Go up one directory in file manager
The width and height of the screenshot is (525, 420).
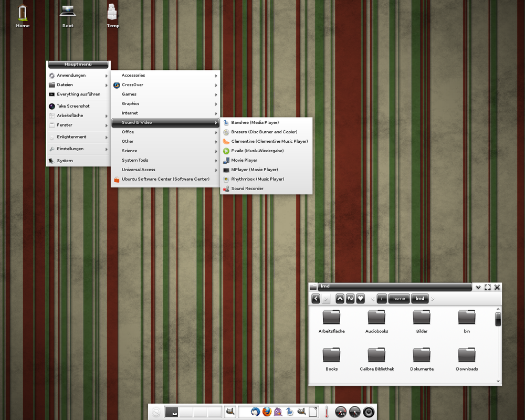(340, 298)
